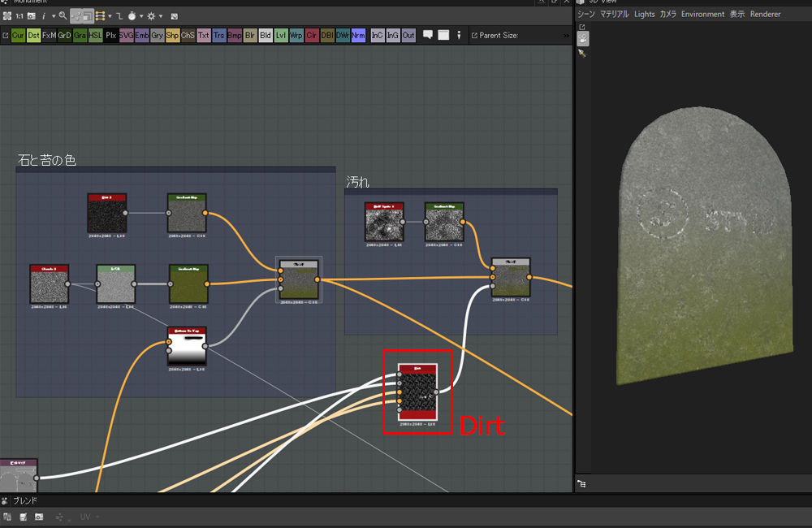Screen dimensions: 812x528
Task: Open the dropdown arrow beside the info icon
Action: click(x=54, y=16)
